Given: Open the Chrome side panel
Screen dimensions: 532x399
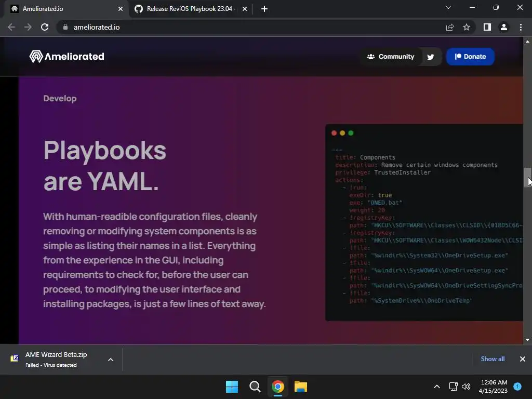Looking at the screenshot, I should pyautogui.click(x=487, y=27).
